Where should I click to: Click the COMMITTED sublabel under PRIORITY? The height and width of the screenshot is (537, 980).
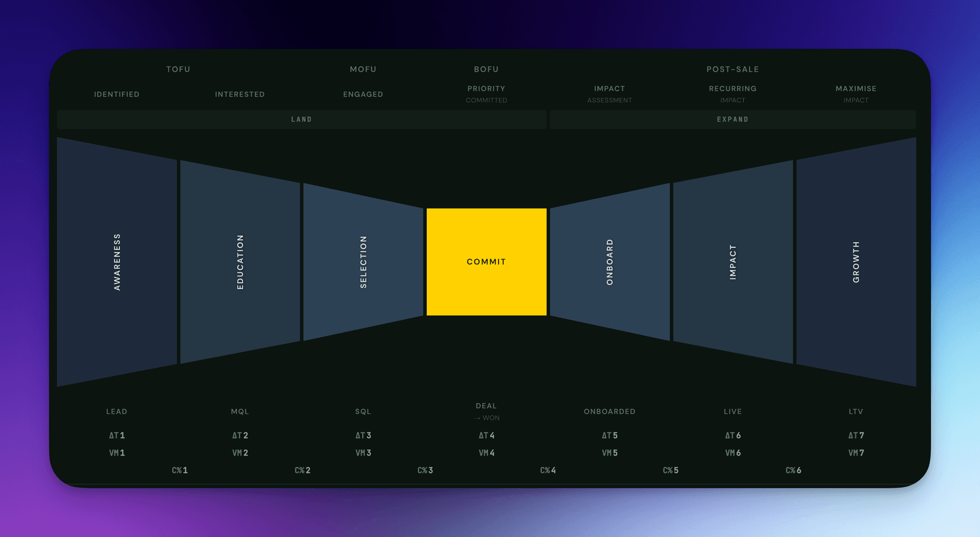point(486,100)
